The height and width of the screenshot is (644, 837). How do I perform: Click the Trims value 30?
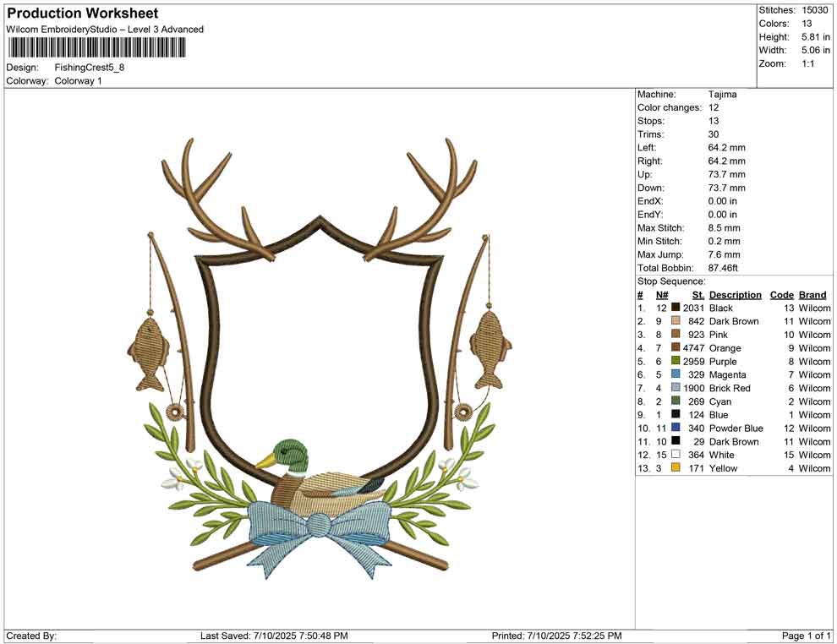tap(714, 134)
